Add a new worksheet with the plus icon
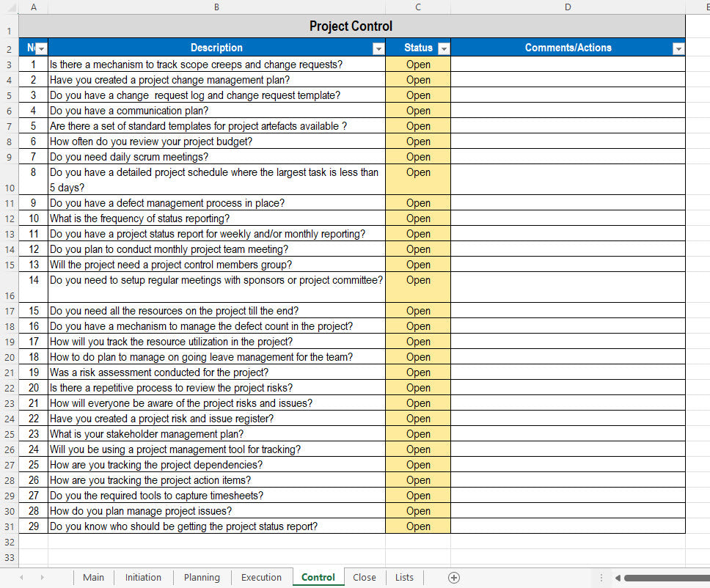The height and width of the screenshot is (588, 710). point(454,577)
